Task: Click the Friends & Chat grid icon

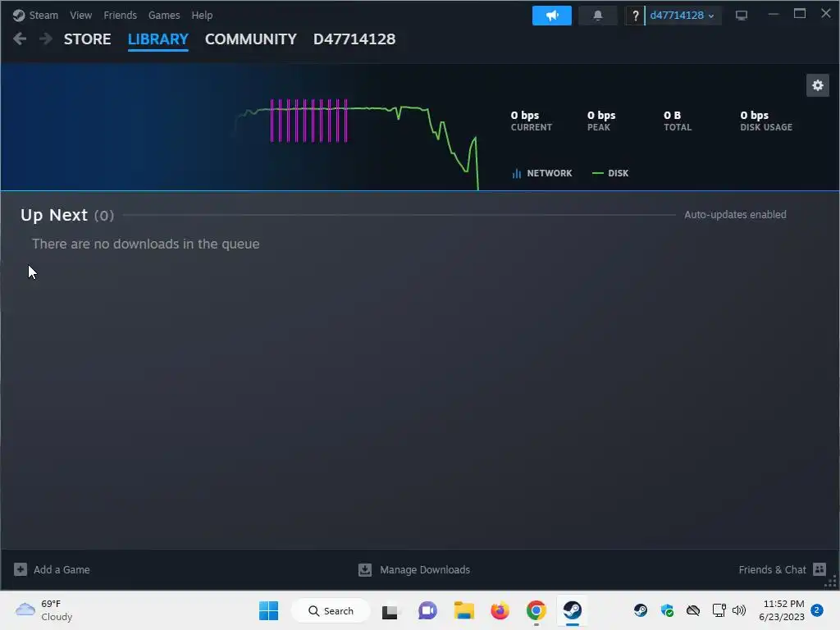Action: click(819, 569)
